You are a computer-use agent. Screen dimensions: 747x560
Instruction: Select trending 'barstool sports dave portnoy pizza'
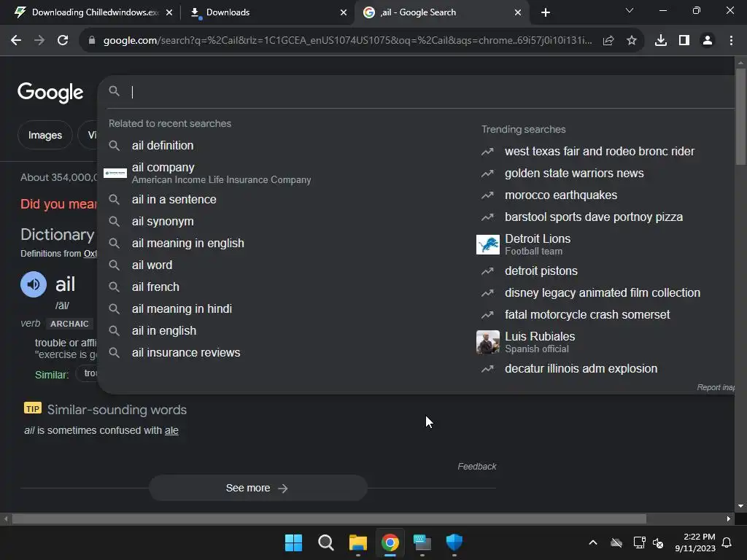594,217
